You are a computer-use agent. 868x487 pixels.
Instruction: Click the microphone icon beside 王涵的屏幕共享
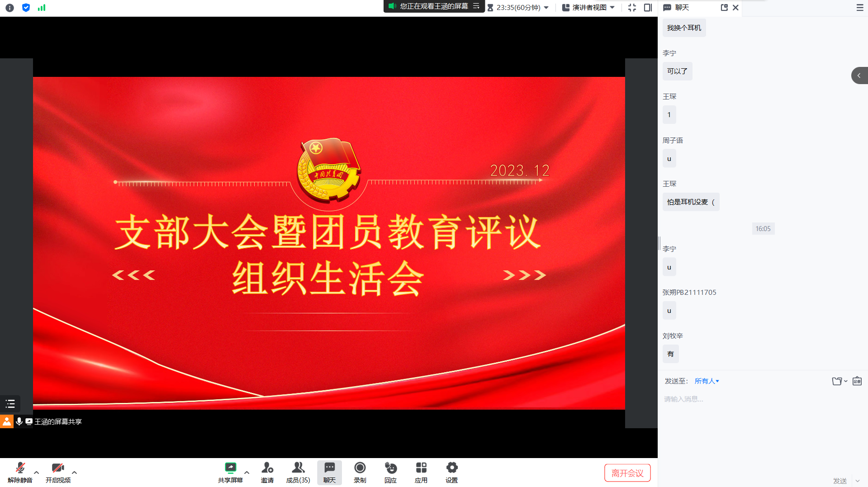point(19,421)
